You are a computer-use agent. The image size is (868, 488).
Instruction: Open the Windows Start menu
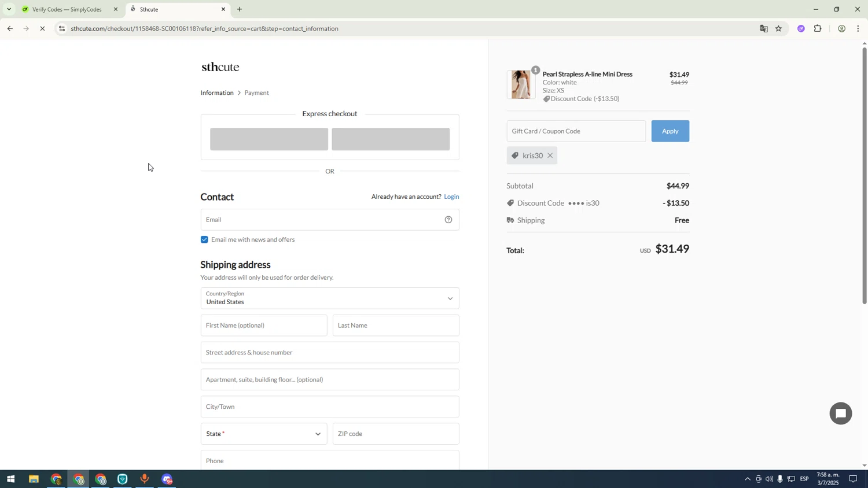pos(10,479)
